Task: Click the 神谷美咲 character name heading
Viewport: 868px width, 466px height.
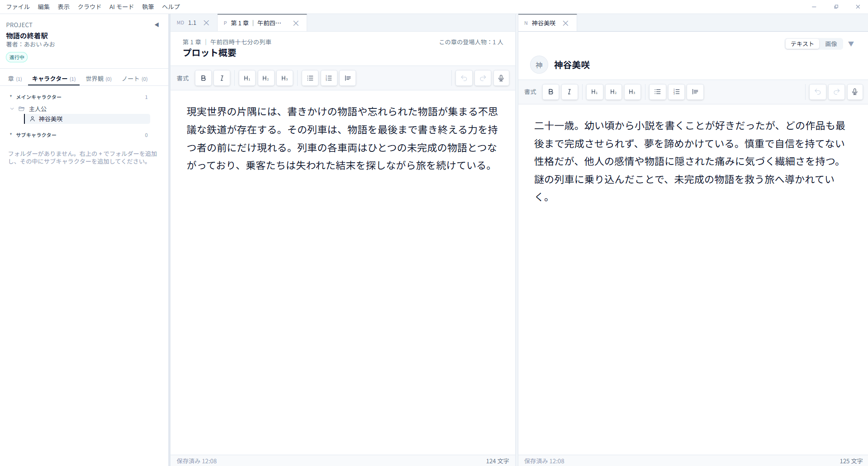Action: tap(572, 65)
